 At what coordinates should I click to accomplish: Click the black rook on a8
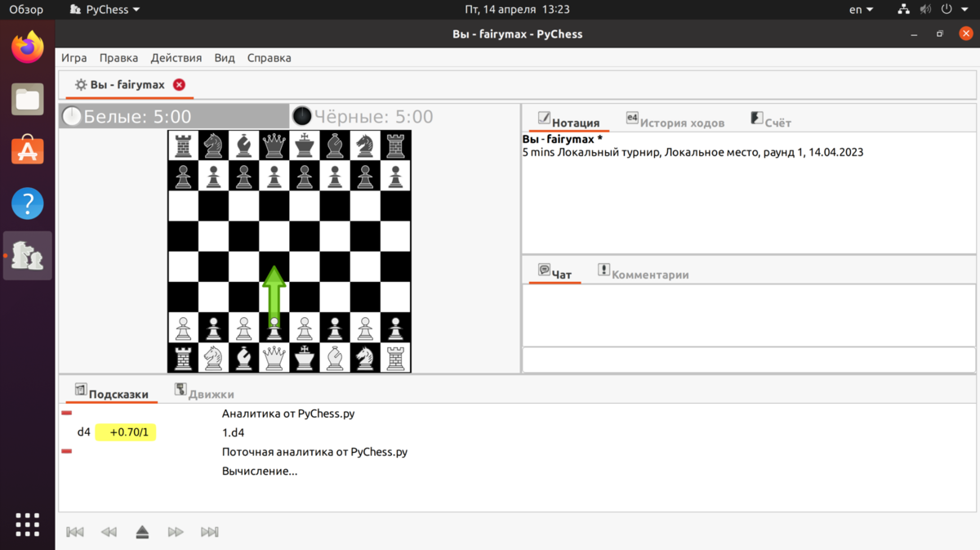[183, 145]
